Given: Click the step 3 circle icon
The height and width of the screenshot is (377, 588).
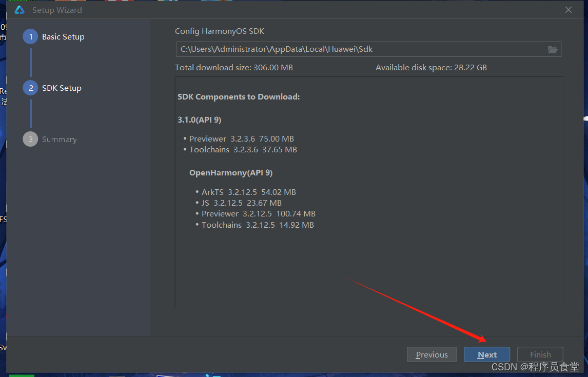Looking at the screenshot, I should tap(30, 140).
